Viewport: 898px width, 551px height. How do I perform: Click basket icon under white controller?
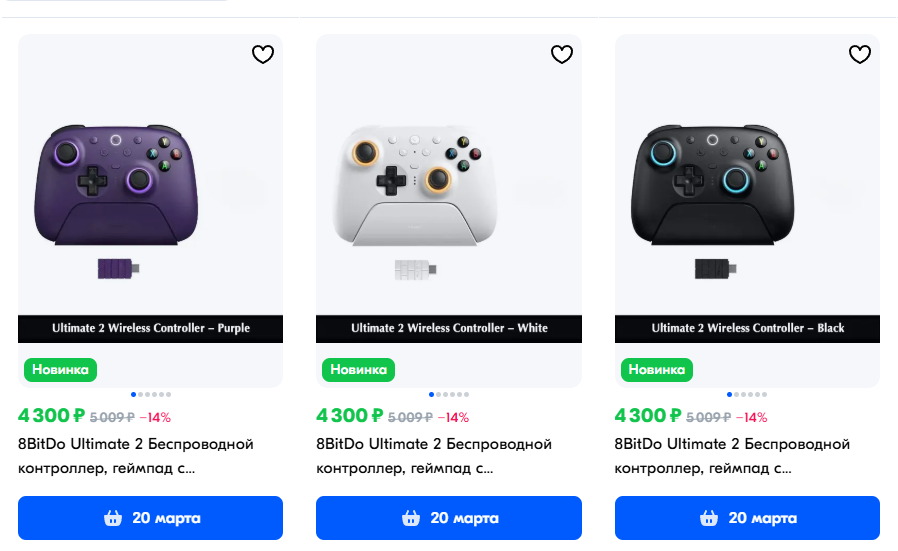411,518
